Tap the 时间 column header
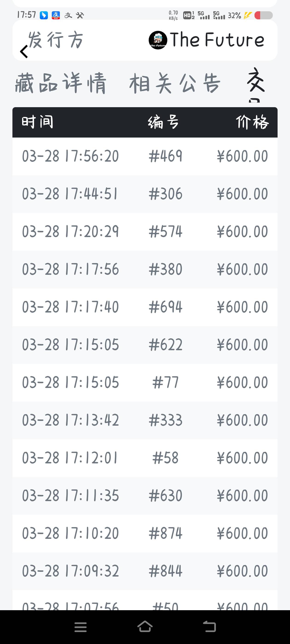Viewport: 290px width, 644px height. [x=38, y=122]
